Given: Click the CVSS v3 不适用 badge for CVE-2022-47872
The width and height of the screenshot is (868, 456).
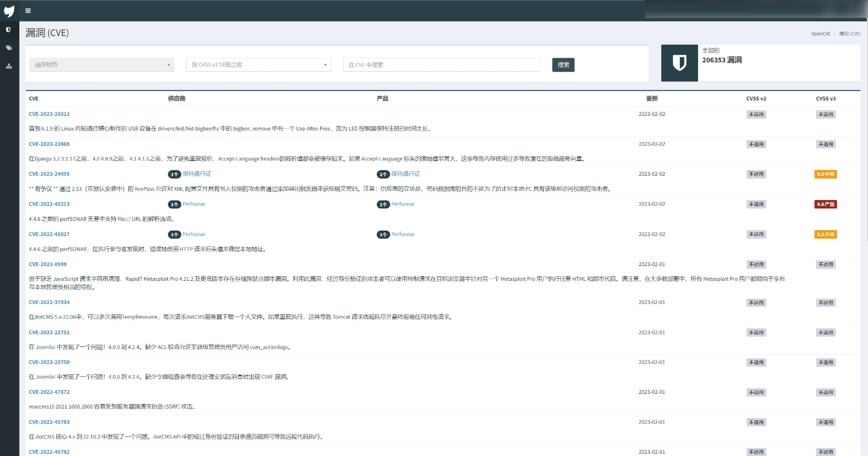Looking at the screenshot, I should (826, 392).
